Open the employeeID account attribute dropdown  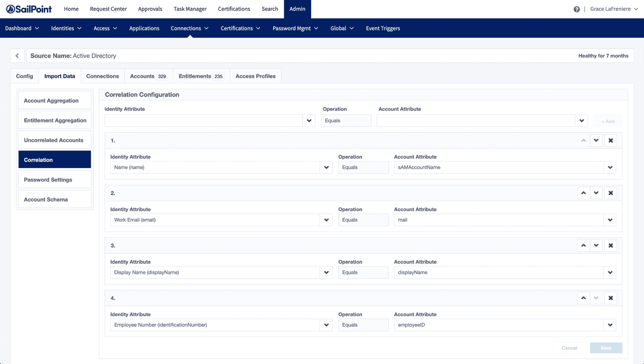click(x=610, y=325)
